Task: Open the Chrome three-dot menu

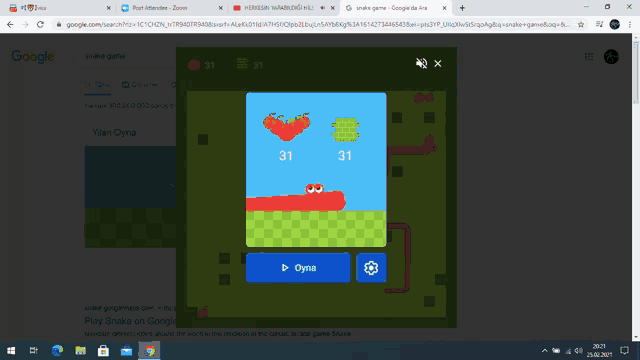Action: 630,24
